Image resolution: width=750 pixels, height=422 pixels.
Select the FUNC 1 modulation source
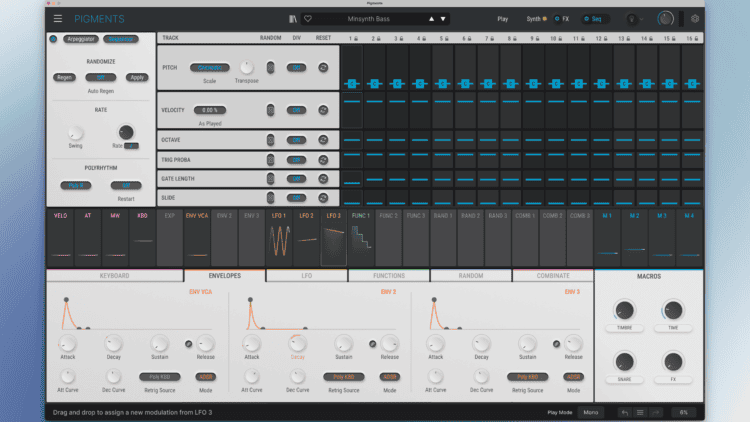point(361,237)
